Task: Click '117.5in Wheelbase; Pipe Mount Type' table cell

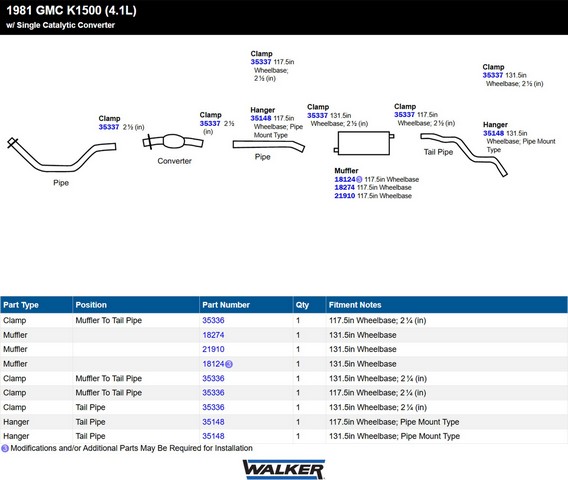Action: 394,422
